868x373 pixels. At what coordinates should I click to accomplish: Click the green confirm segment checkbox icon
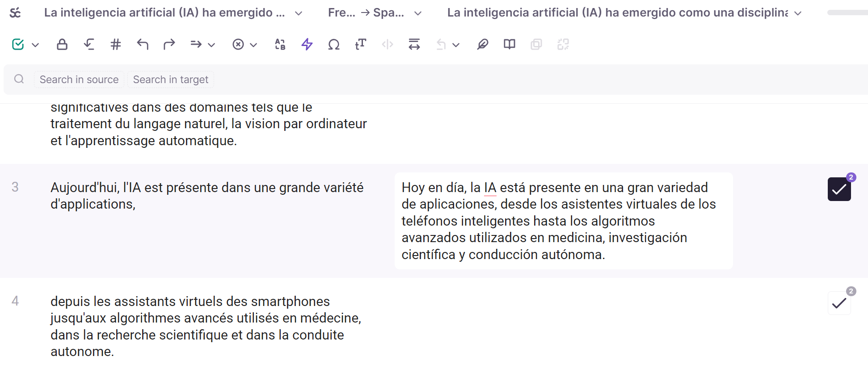[18, 44]
